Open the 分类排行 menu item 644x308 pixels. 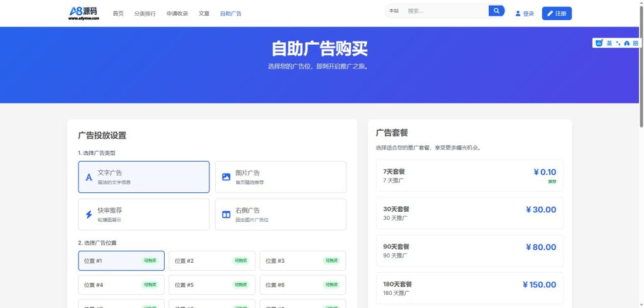[145, 14]
